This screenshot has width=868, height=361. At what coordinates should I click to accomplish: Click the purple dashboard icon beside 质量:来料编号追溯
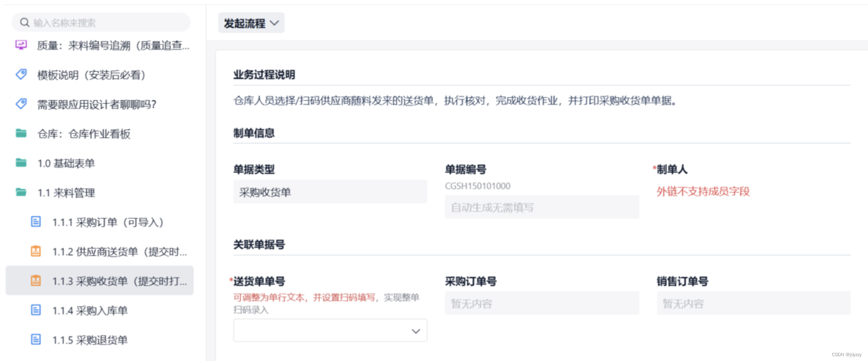(x=21, y=45)
